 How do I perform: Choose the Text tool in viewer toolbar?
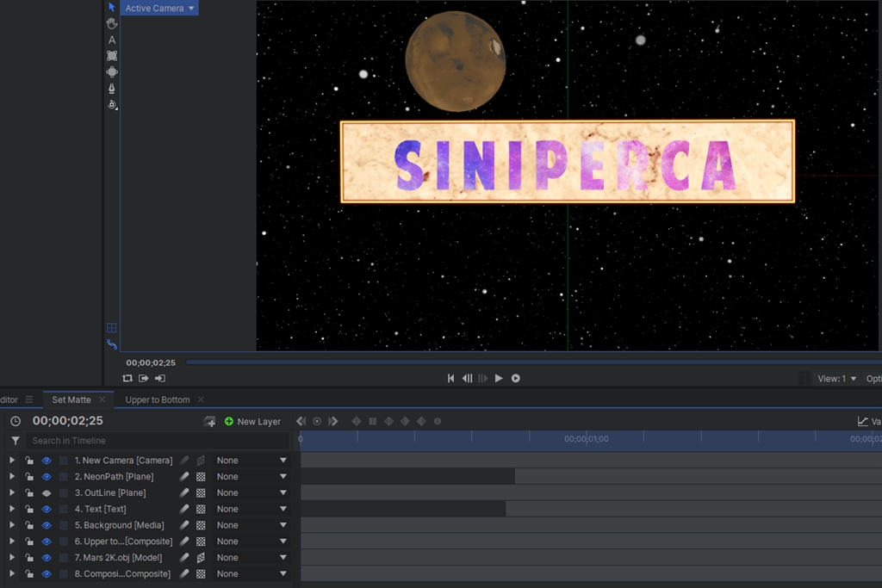112,40
